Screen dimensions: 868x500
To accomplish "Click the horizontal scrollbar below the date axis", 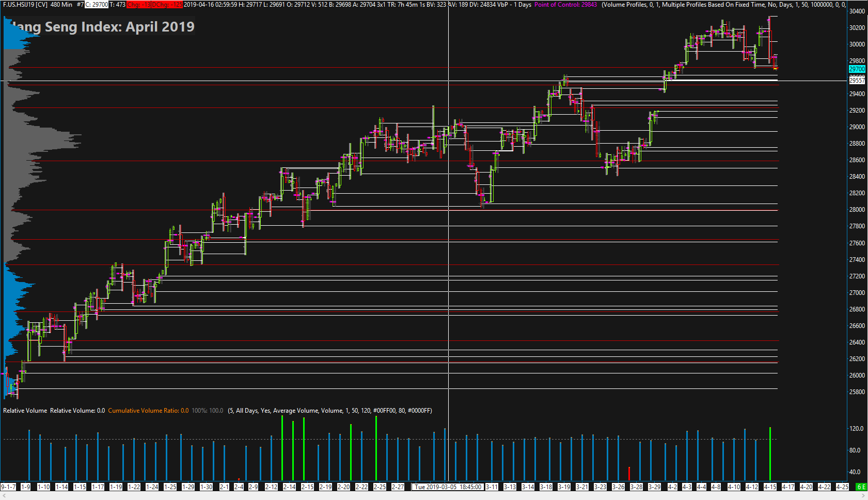I will coord(434,495).
